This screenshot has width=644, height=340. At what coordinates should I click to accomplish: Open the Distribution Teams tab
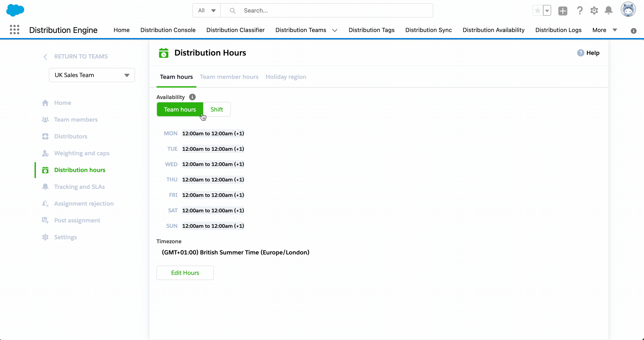pos(300,30)
